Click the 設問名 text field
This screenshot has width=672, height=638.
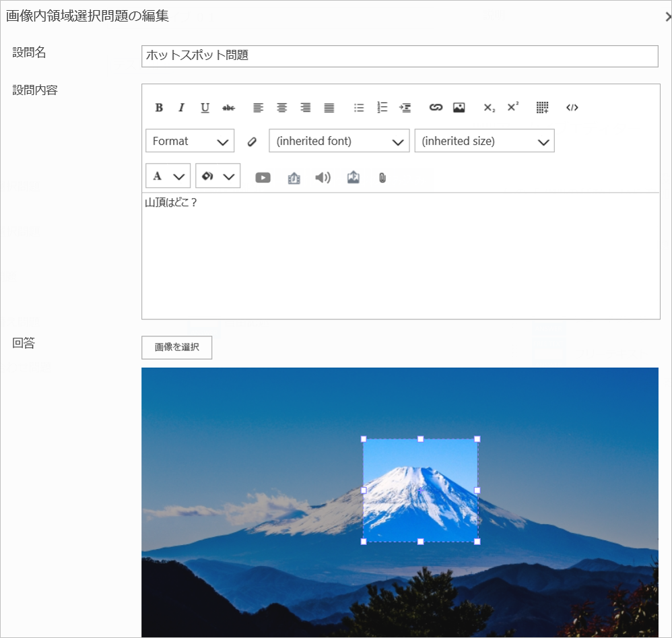[x=400, y=56]
